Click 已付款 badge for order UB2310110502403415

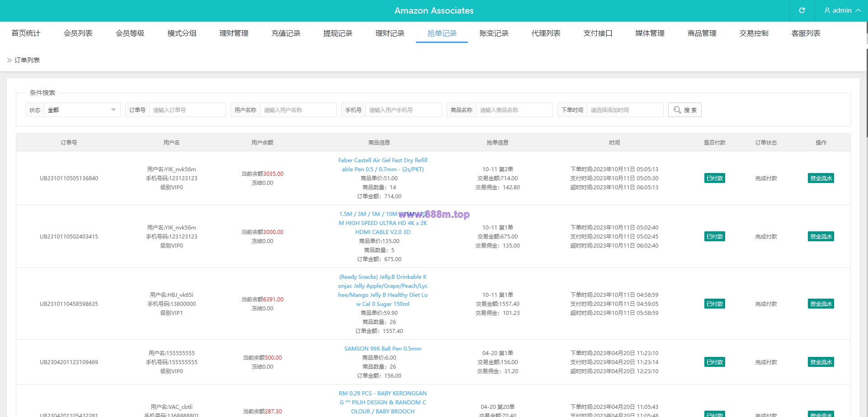pos(714,236)
